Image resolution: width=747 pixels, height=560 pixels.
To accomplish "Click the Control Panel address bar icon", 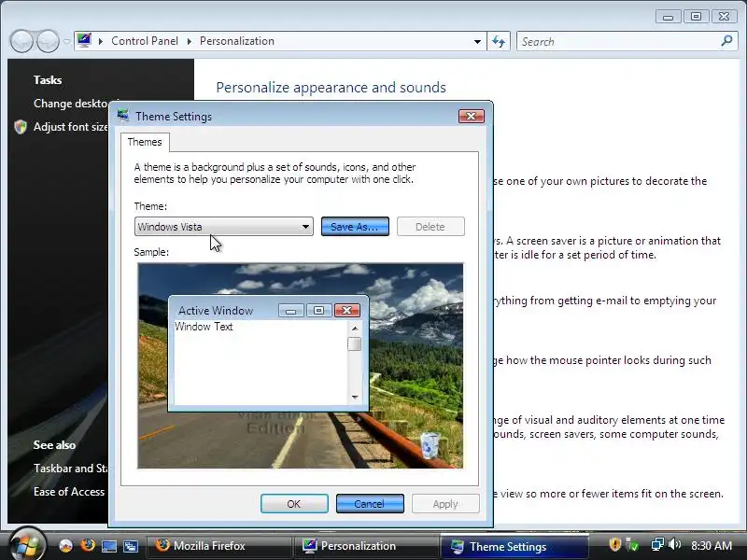I will (84, 40).
